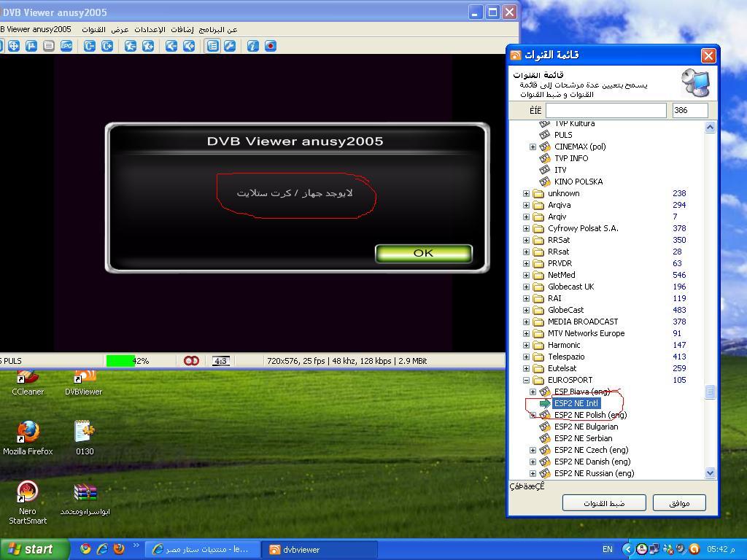This screenshot has width=747, height=560.
Task: Select the Telespazio folder
Action: pyautogui.click(x=566, y=357)
